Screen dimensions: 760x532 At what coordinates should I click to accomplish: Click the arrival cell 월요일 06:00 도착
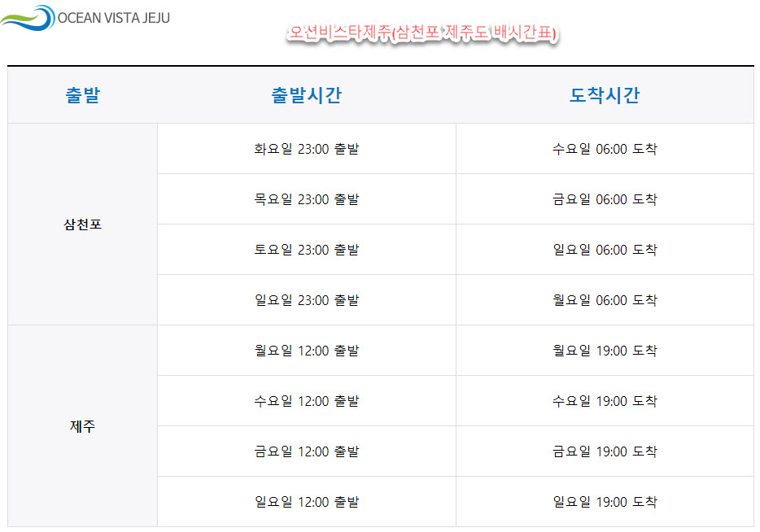pos(605,300)
